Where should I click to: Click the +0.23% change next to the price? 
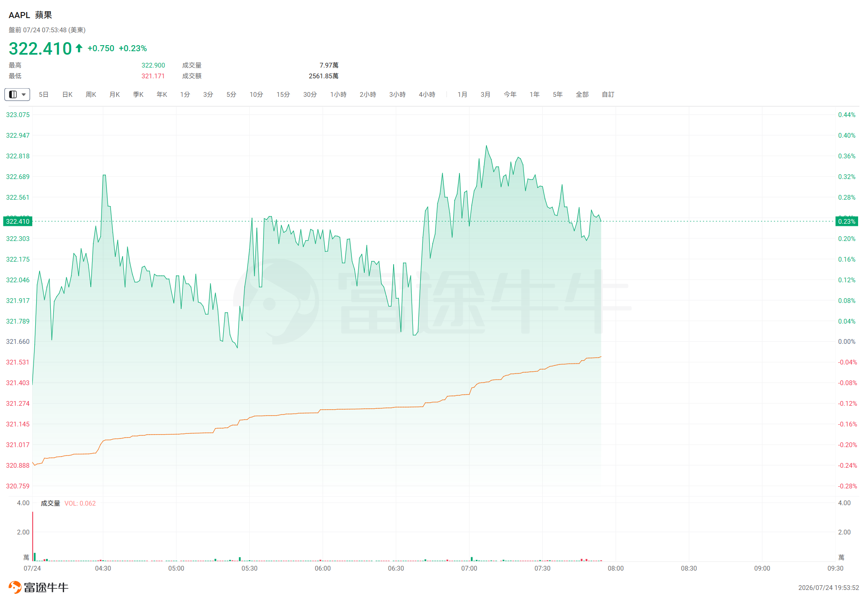133,49
